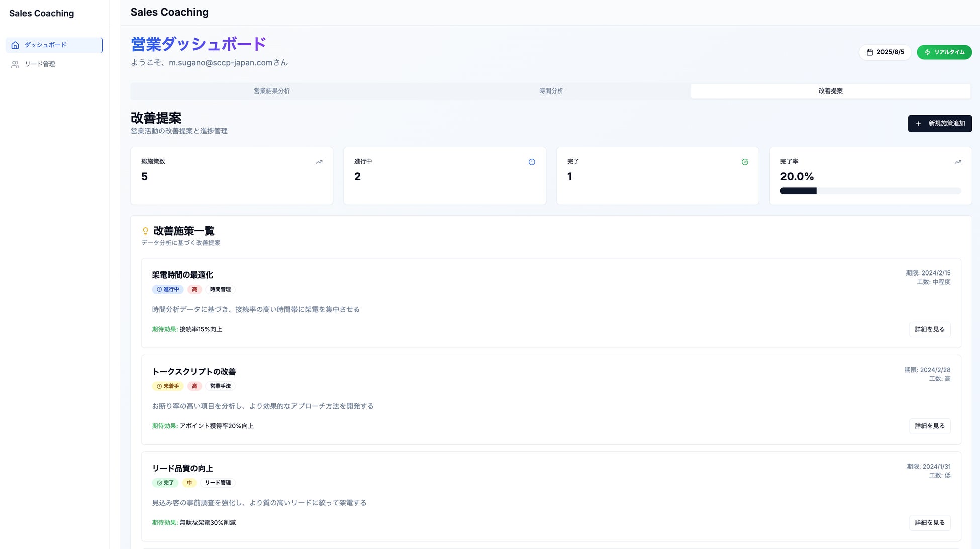Viewport: 980px width, 549px height.
Task: Click the plus icon on 新規施策追加
Action: [918, 124]
